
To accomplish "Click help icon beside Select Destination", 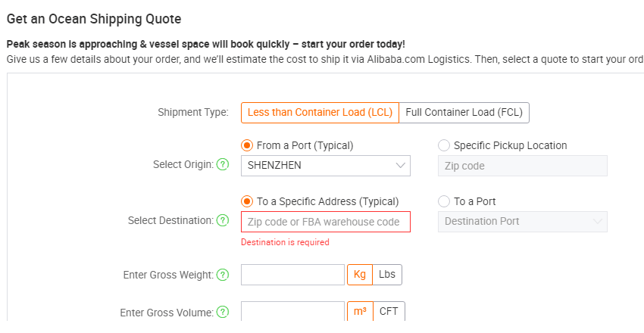I will click(x=223, y=221).
